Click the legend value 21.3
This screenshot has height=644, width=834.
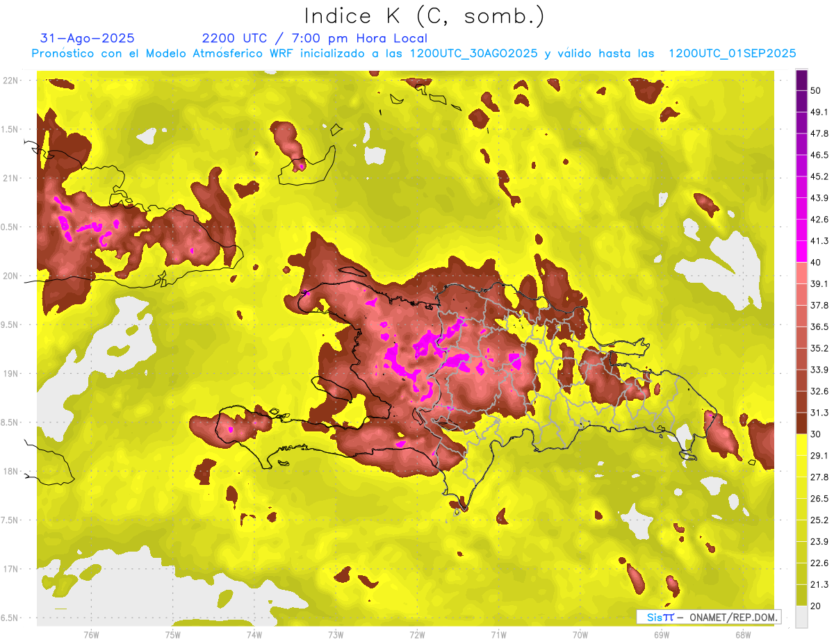(x=819, y=585)
